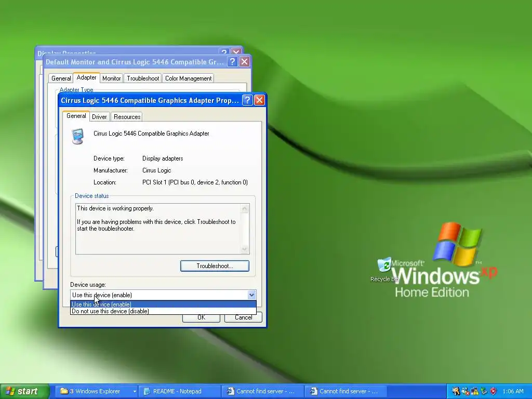Click the network connection warning tray icon
This screenshot has height=399, width=532.
click(474, 391)
